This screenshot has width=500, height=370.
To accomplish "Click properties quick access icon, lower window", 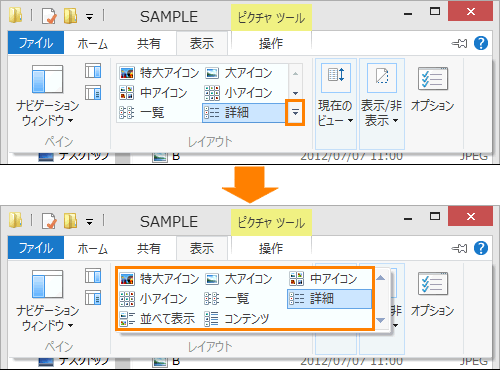I will [x=49, y=221].
